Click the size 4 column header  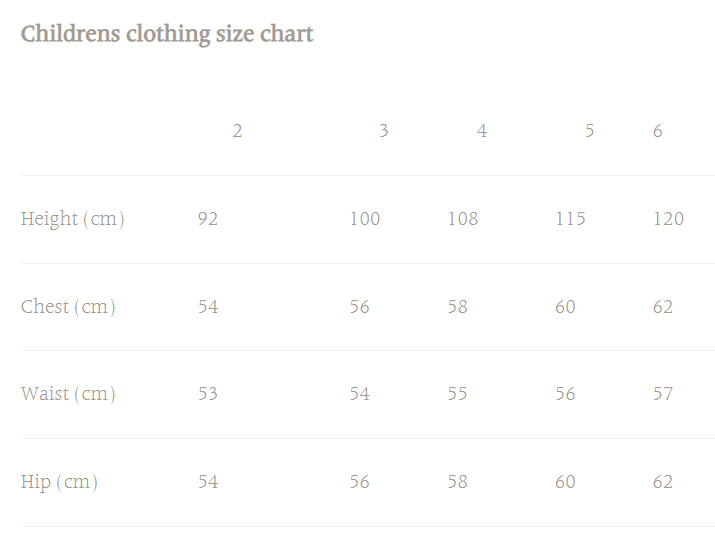(x=482, y=131)
